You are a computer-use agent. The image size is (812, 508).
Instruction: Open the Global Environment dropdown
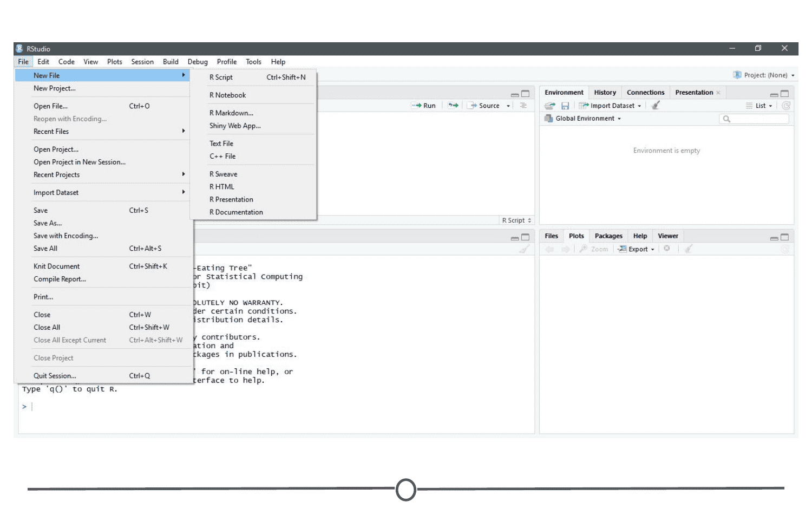(x=588, y=119)
